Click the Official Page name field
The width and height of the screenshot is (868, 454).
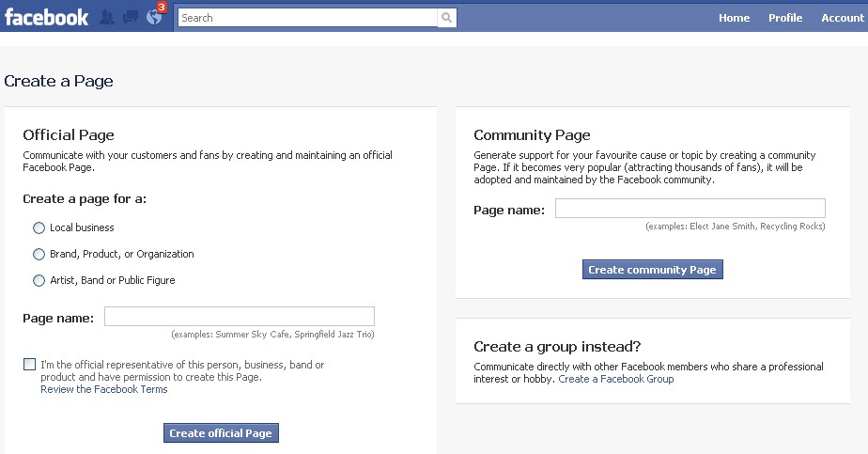[x=239, y=317]
